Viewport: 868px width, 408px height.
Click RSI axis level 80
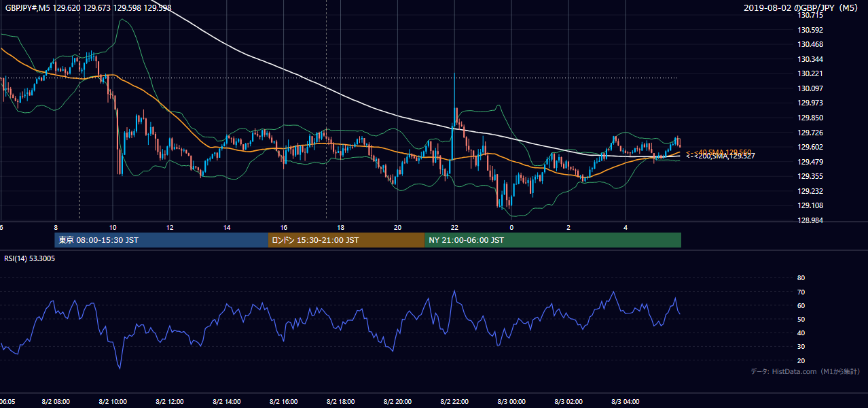801,278
